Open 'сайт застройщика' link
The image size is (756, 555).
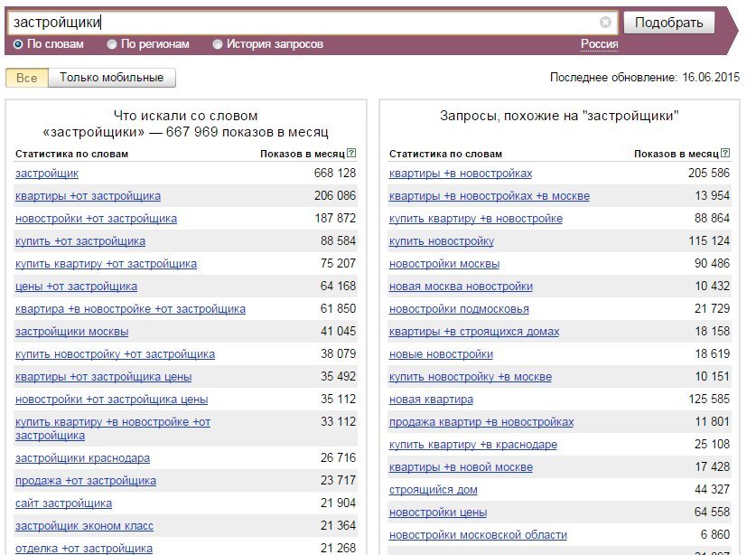click(63, 503)
